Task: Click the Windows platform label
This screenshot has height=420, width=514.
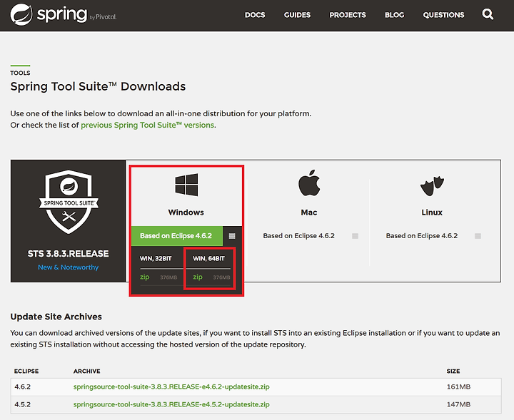Action: point(186,212)
